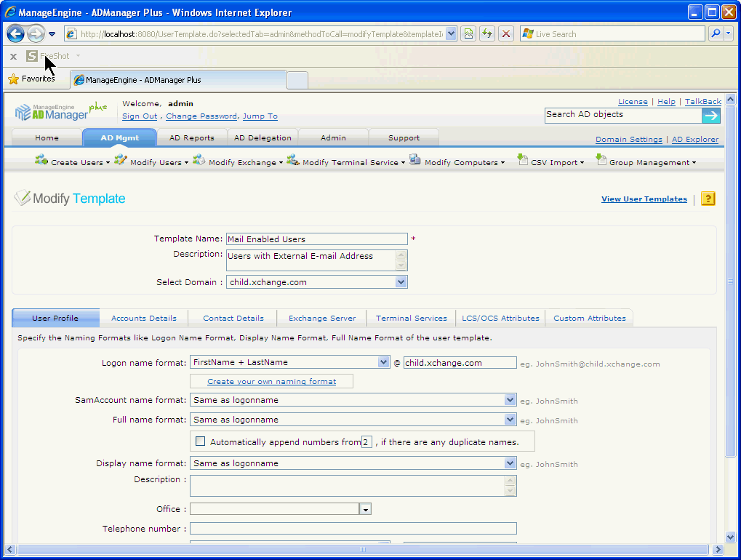Switch to the Home tab
Screen dimensions: 741x560
coord(47,138)
